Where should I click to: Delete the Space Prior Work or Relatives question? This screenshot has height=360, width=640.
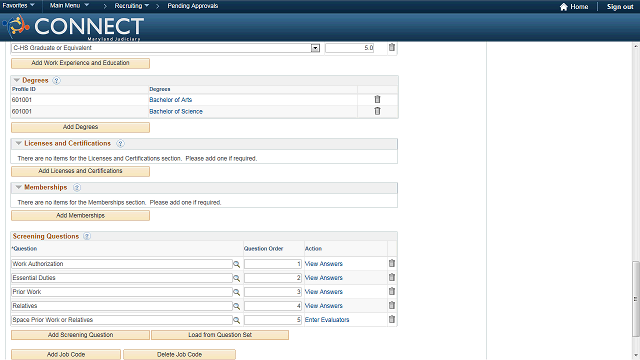tap(392, 319)
